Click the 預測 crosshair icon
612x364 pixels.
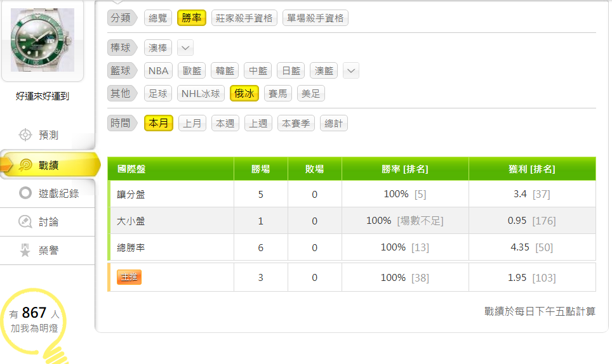[25, 135]
